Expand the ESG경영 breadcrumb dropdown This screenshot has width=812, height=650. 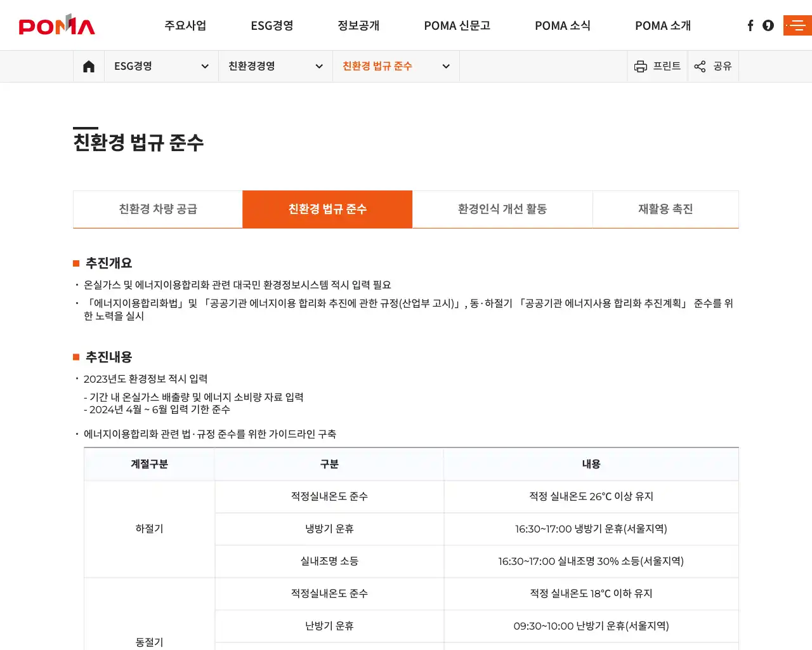coord(161,66)
